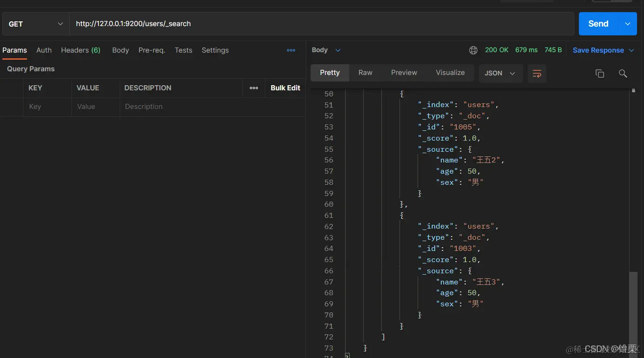The height and width of the screenshot is (358, 644).
Task: Open the Pre-req. tab
Action: point(152,50)
